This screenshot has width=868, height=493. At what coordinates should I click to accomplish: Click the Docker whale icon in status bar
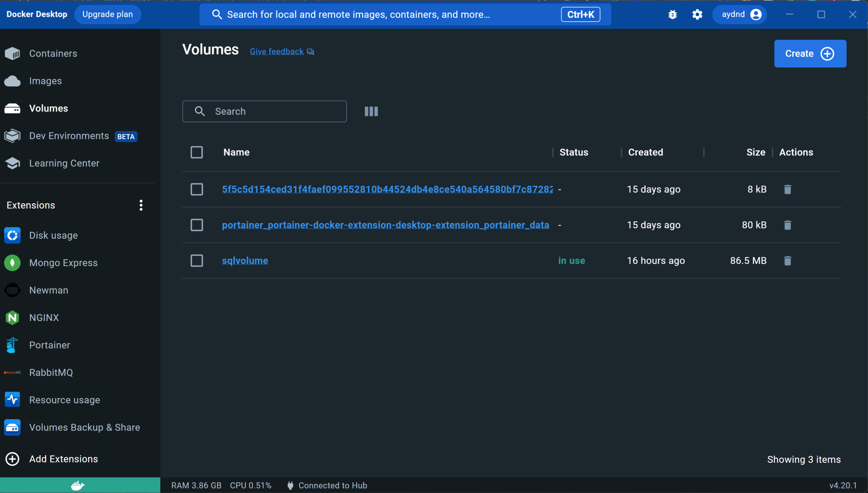point(78,485)
